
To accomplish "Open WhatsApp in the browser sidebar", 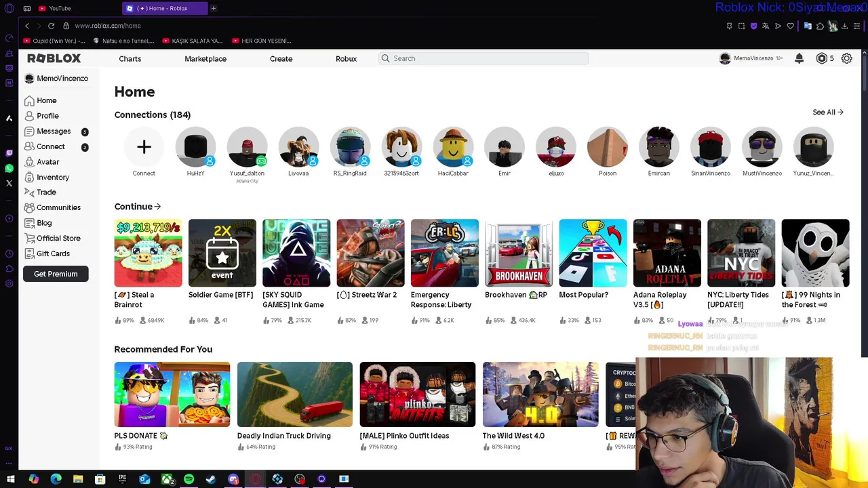I will point(9,168).
